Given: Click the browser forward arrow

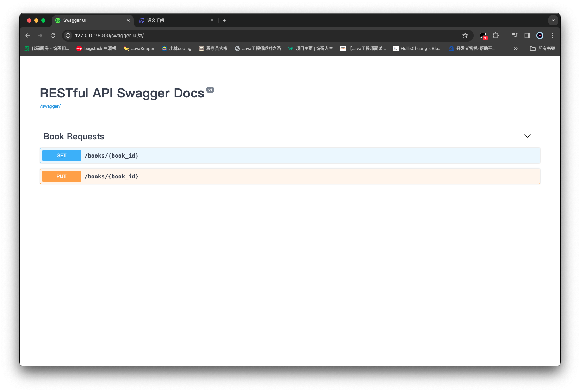Looking at the screenshot, I should click(40, 36).
